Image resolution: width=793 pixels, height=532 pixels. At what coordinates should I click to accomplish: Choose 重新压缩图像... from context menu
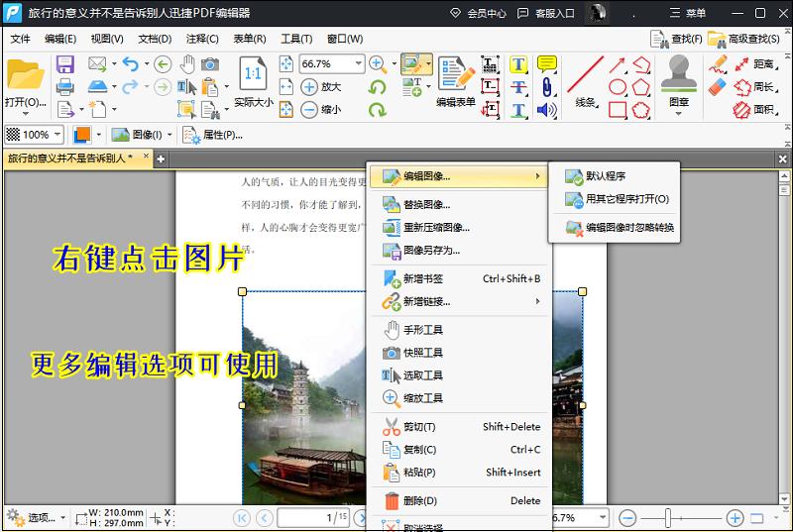point(459,227)
